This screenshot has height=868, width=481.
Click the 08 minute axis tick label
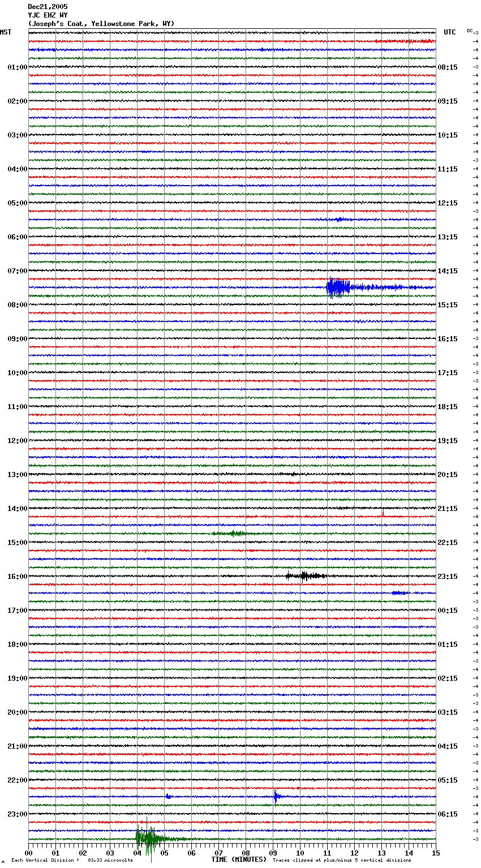[x=246, y=853]
